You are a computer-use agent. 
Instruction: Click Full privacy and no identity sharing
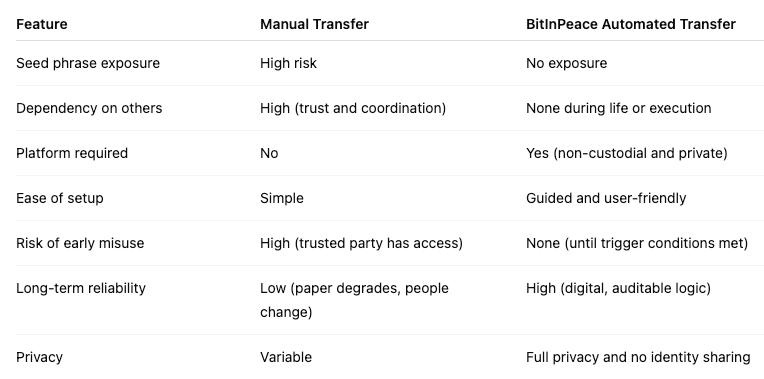click(x=638, y=358)
